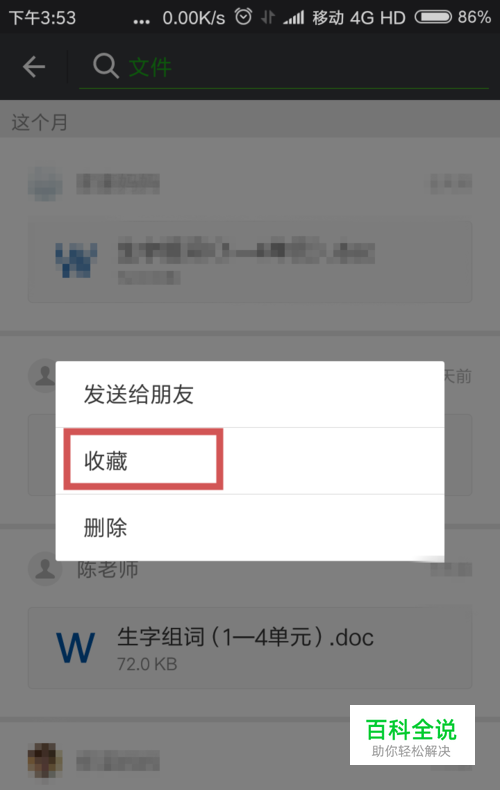Image resolution: width=500 pixels, height=790 pixels.
Task: Tap the three-dots status bar icon
Action: click(142, 22)
